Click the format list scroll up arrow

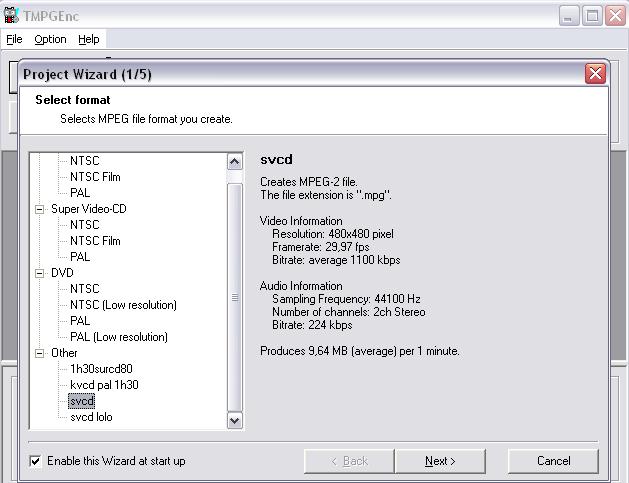click(x=235, y=162)
